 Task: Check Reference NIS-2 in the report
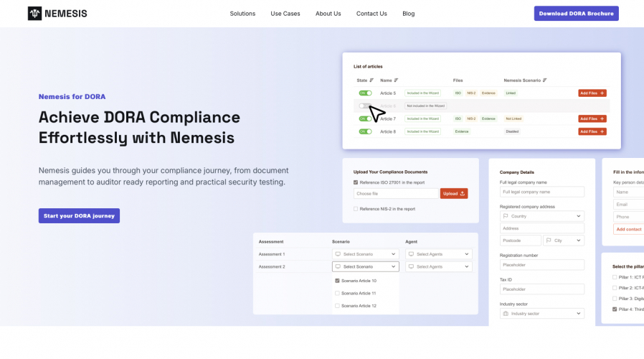(x=356, y=209)
